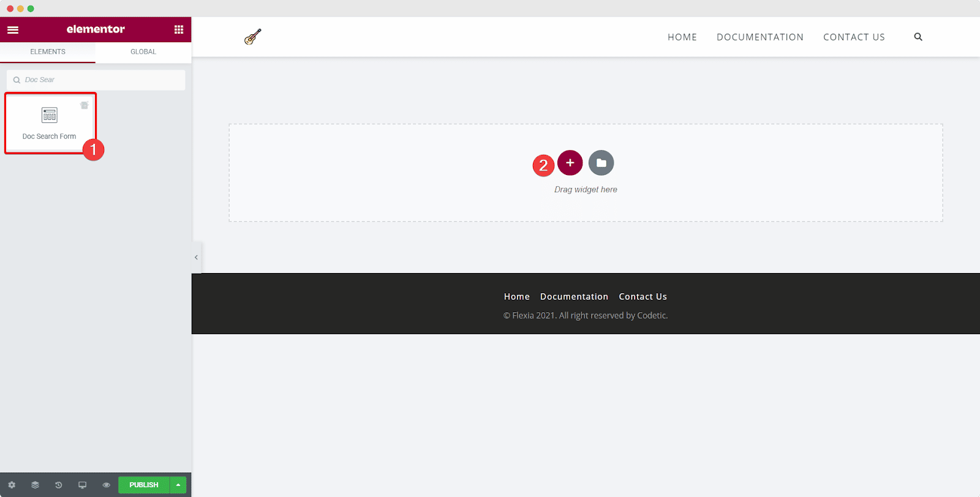The height and width of the screenshot is (497, 980).
Task: Click the header search icon
Action: tap(918, 37)
